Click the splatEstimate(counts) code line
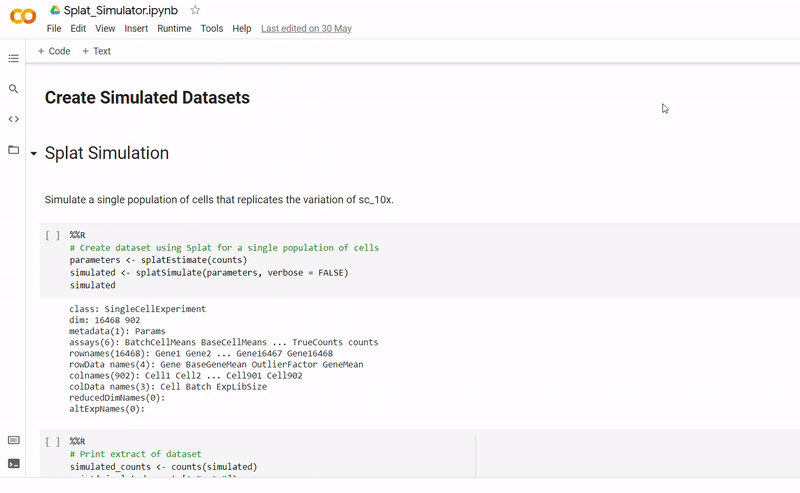800x493 pixels. click(x=158, y=260)
